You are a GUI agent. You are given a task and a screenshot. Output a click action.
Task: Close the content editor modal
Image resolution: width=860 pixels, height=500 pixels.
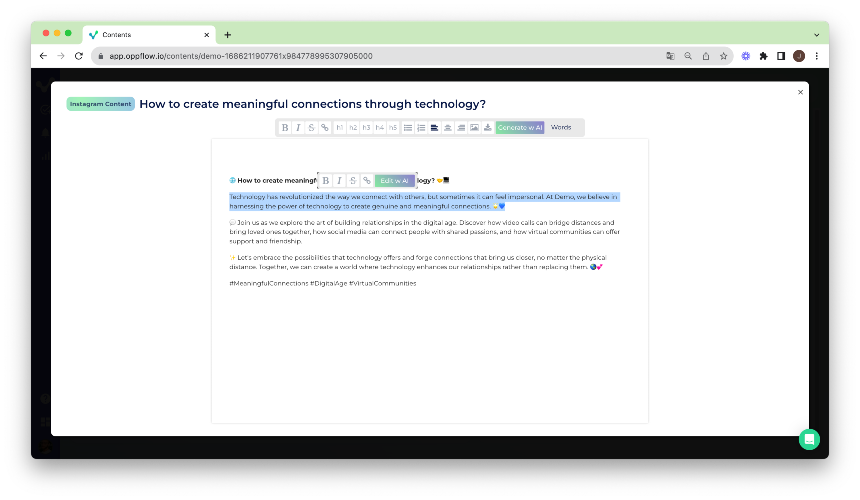pyautogui.click(x=800, y=92)
